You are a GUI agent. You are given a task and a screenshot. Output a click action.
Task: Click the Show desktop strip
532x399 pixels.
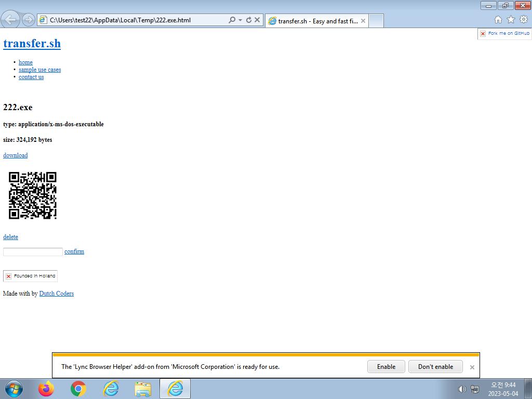[x=528, y=389]
